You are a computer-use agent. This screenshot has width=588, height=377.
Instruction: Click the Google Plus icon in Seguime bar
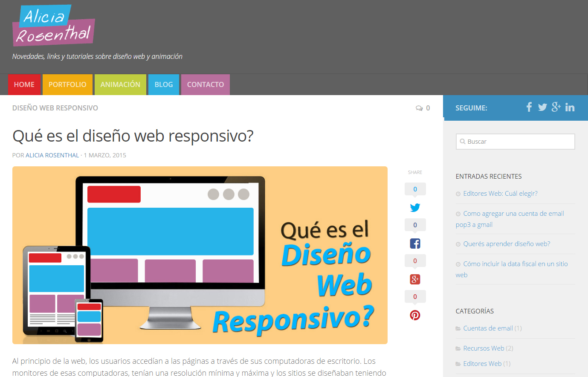tap(556, 107)
